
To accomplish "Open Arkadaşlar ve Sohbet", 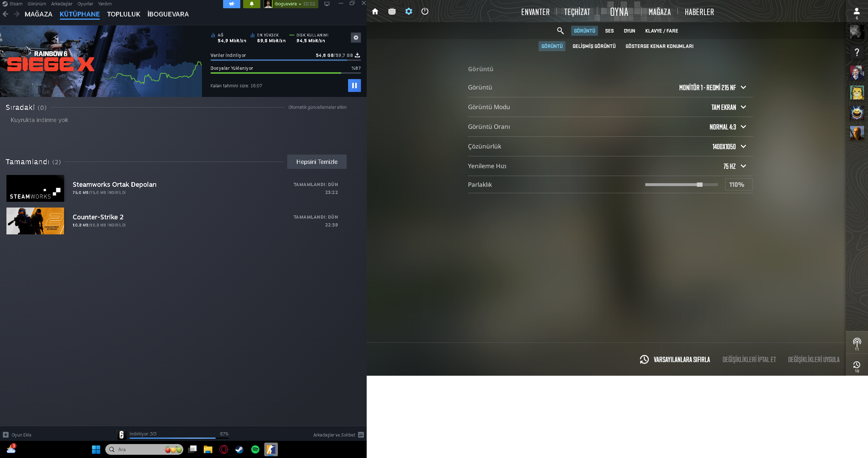I will (x=334, y=435).
